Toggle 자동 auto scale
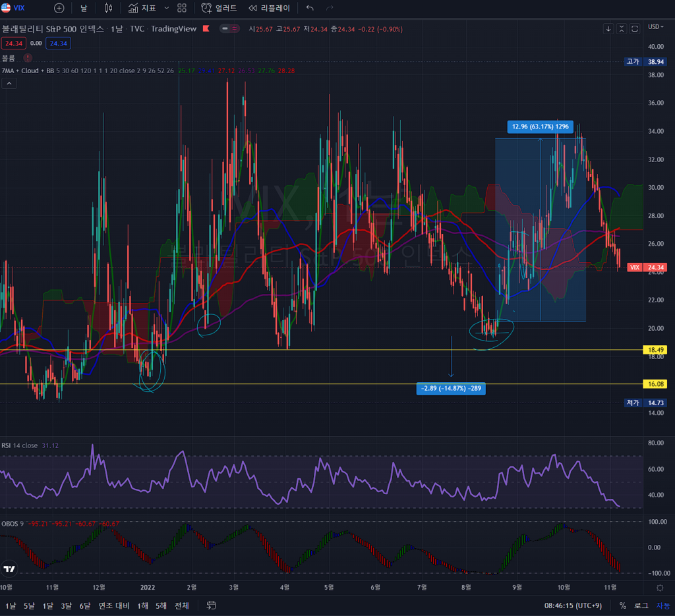 tap(662, 605)
